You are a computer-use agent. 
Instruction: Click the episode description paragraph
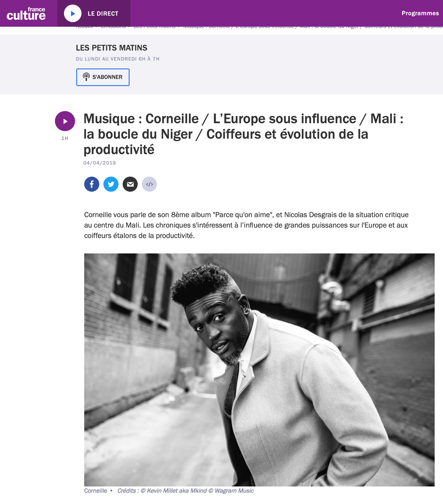tap(246, 225)
